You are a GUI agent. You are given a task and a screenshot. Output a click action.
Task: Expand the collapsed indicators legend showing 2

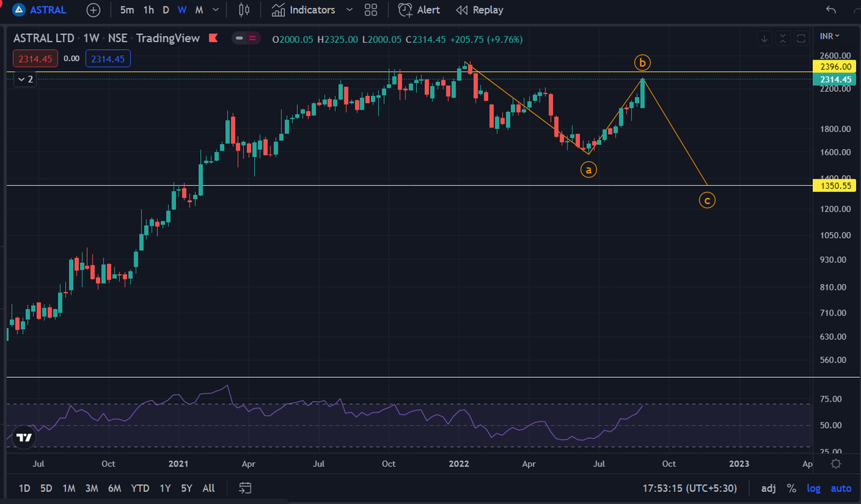25,79
